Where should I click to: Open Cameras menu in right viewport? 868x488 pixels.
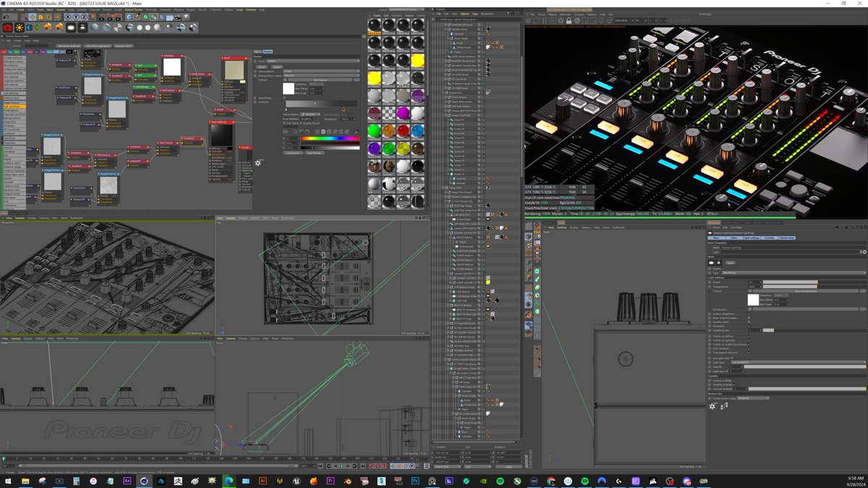(562, 227)
